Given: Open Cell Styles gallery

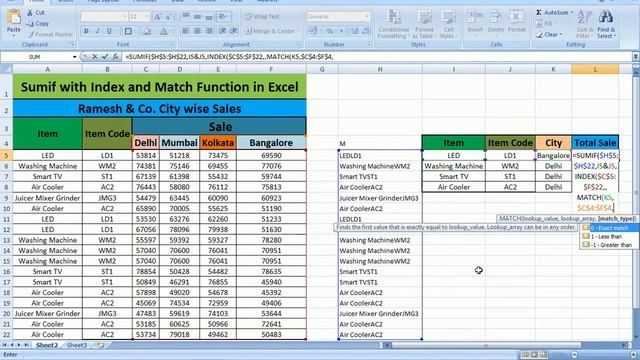Looking at the screenshot, I should [x=448, y=24].
